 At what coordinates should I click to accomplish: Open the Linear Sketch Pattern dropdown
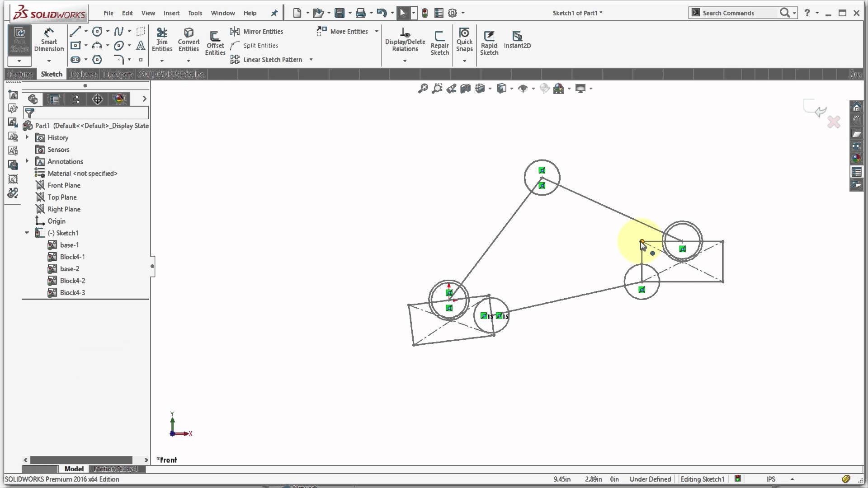click(x=311, y=59)
